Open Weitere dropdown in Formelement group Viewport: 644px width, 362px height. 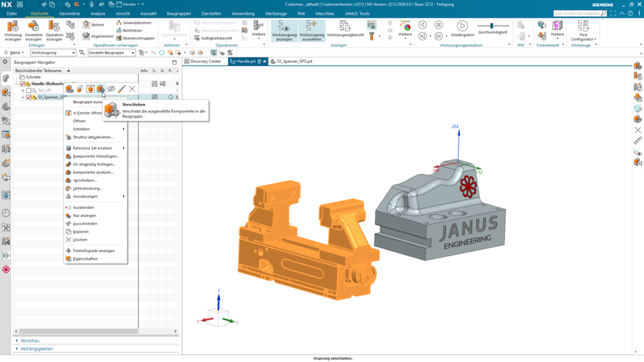pos(557,30)
